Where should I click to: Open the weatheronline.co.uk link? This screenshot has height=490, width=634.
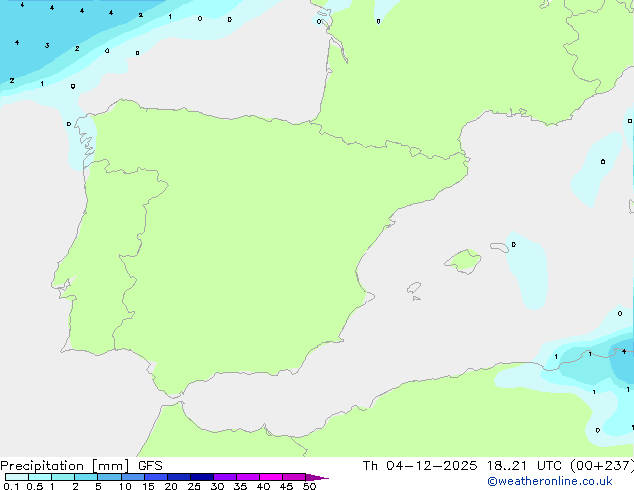pos(550,481)
